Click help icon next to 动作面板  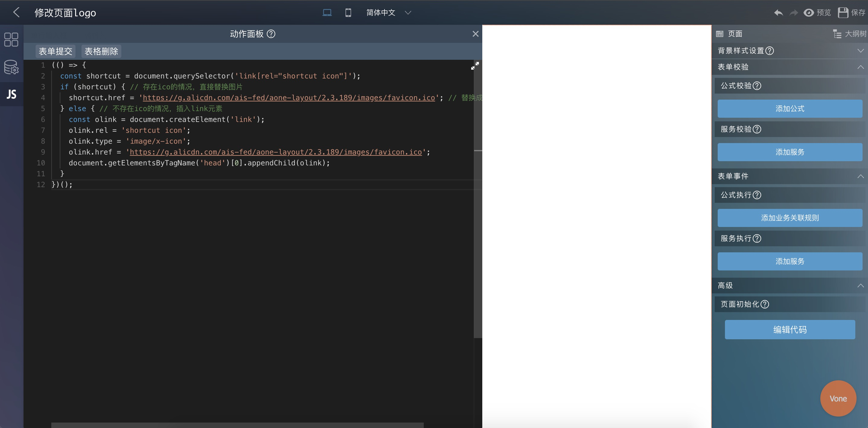tap(271, 34)
